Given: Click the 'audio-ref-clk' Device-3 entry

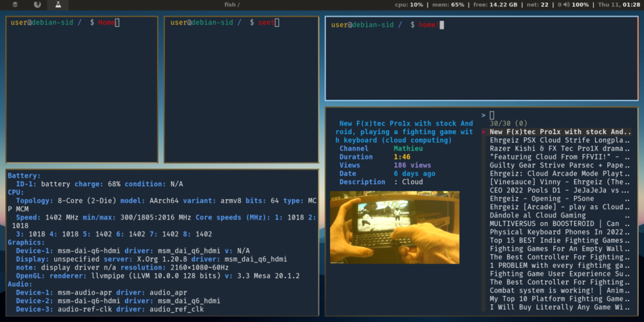Looking at the screenshot, I should tap(84, 309).
